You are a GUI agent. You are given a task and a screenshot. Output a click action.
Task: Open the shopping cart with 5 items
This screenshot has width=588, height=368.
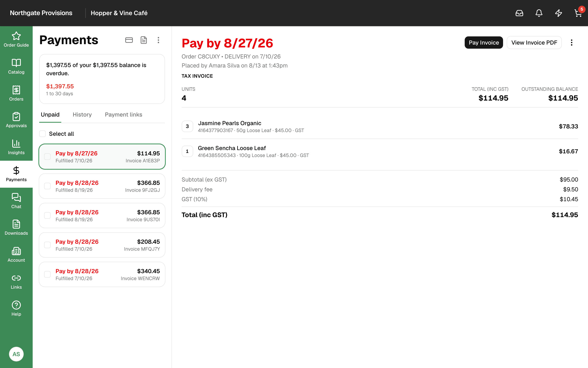click(x=578, y=13)
